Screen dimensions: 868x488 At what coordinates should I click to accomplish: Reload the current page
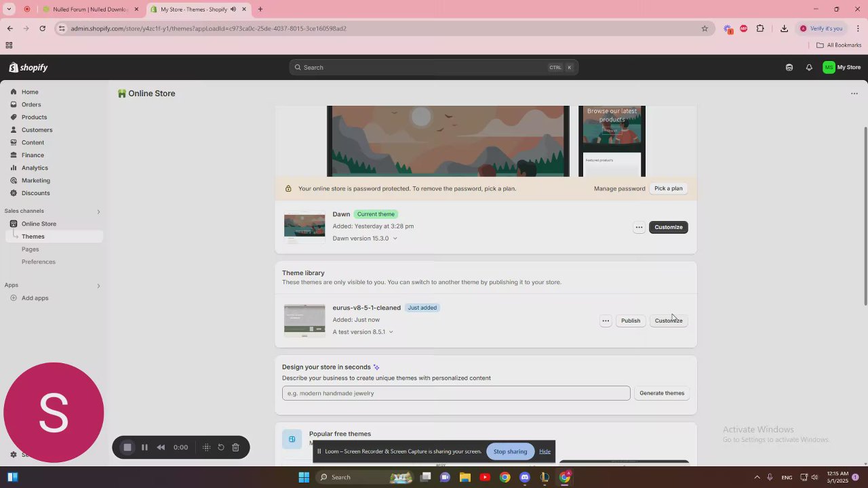pos(43,28)
